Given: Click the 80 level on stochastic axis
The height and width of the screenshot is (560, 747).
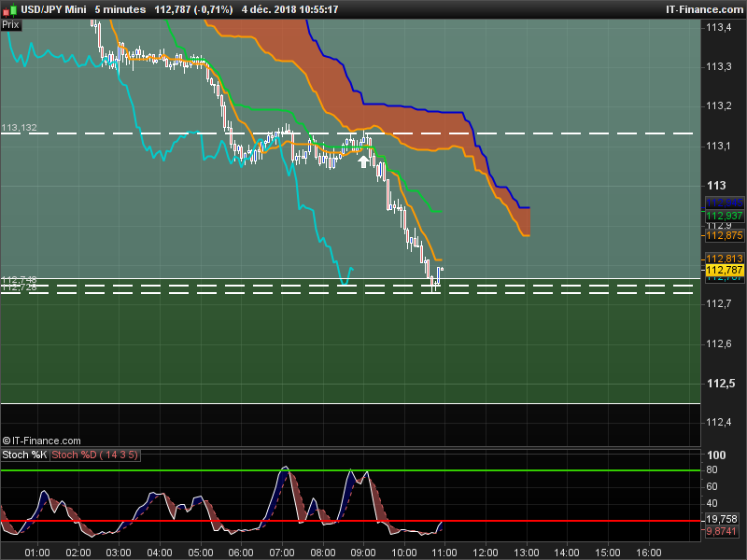Looking at the screenshot, I should coord(712,470).
